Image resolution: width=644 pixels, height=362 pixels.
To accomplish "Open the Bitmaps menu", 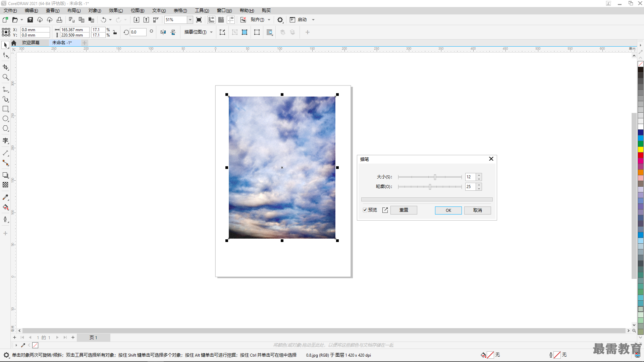I will tap(138, 10).
